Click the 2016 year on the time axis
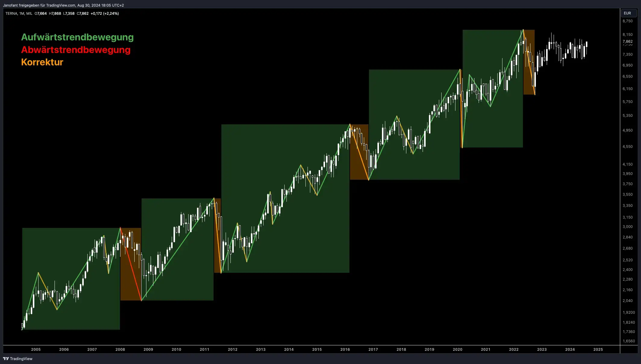This screenshot has width=641, height=364. click(x=345, y=350)
